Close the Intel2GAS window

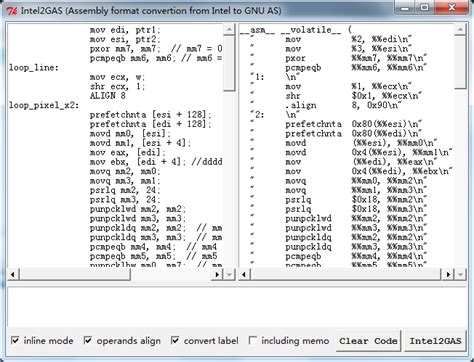[452, 7]
